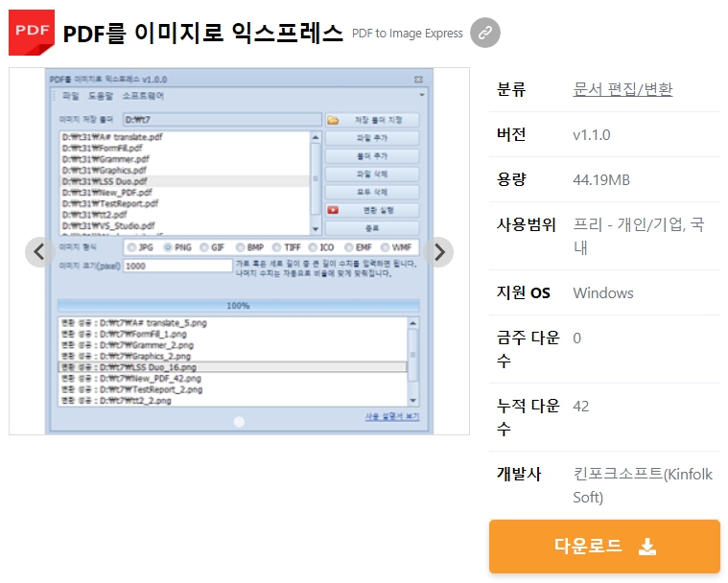Click the 파일 삭제 button
The image size is (728, 583).
(x=372, y=175)
